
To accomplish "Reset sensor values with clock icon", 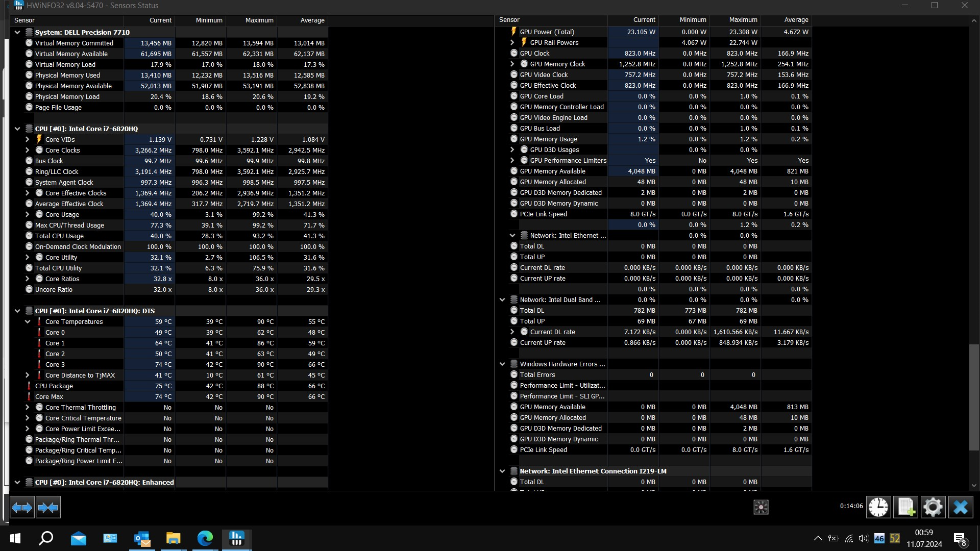I will pos(878,507).
